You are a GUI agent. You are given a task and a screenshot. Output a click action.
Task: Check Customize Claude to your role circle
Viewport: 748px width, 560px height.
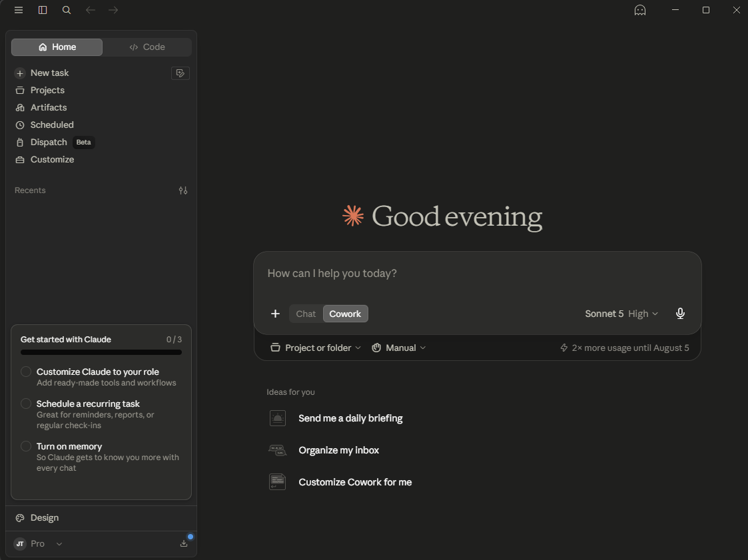point(26,372)
